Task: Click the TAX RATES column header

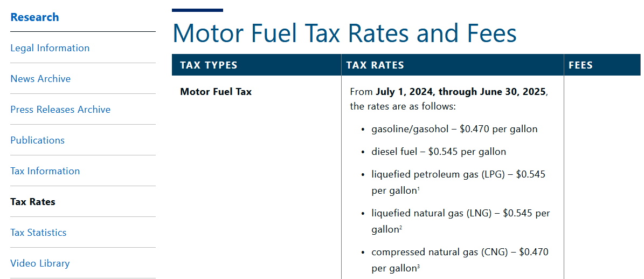Action: tap(376, 65)
